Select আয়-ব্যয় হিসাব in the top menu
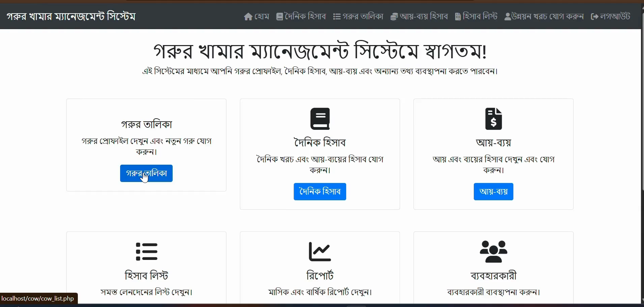 [423, 16]
